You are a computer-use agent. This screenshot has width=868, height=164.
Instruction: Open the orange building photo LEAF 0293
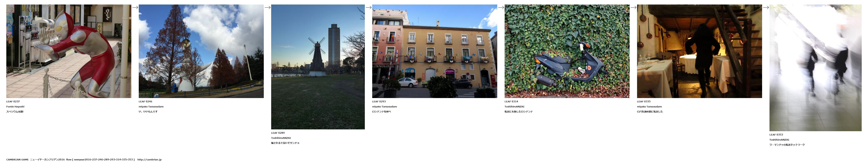click(x=435, y=51)
